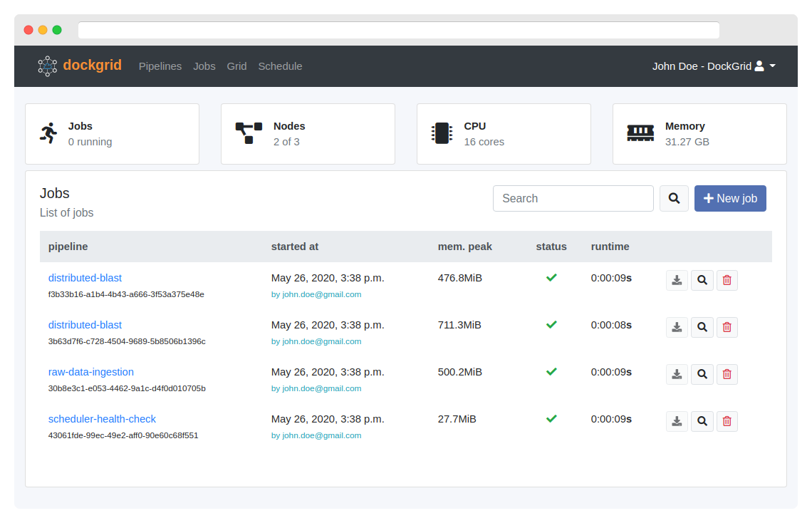The height and width of the screenshot is (523, 812).
Task: Click the CPU chip icon
Action: [442, 133]
